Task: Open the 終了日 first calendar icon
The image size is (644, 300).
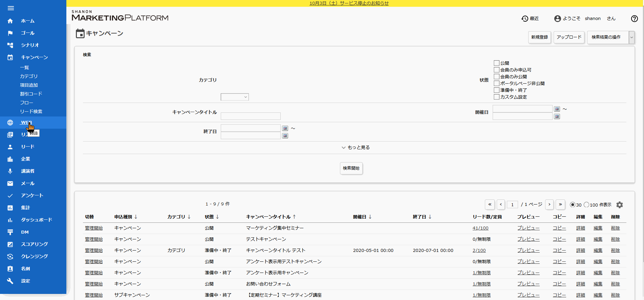Action: pos(285,128)
